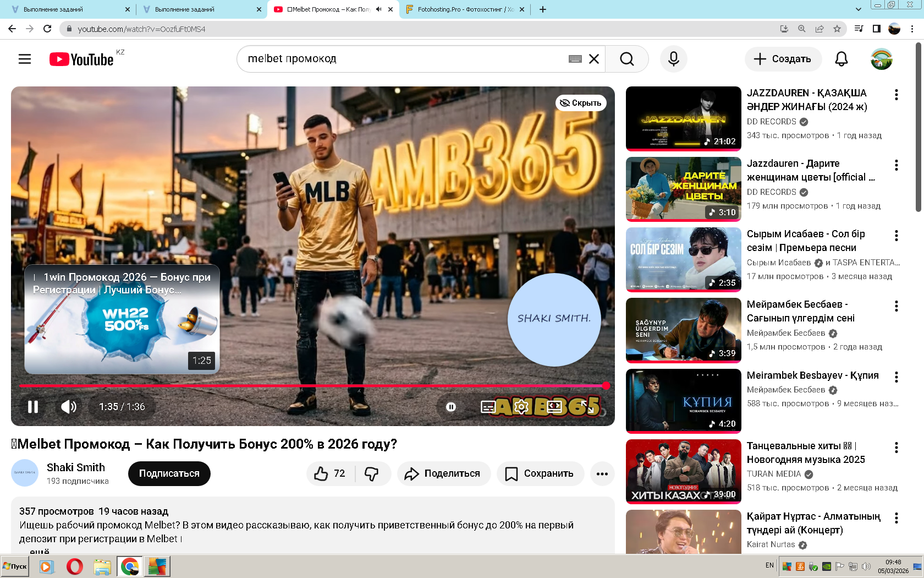
Task: Open options menu for Сол бір сезім
Action: (x=897, y=236)
